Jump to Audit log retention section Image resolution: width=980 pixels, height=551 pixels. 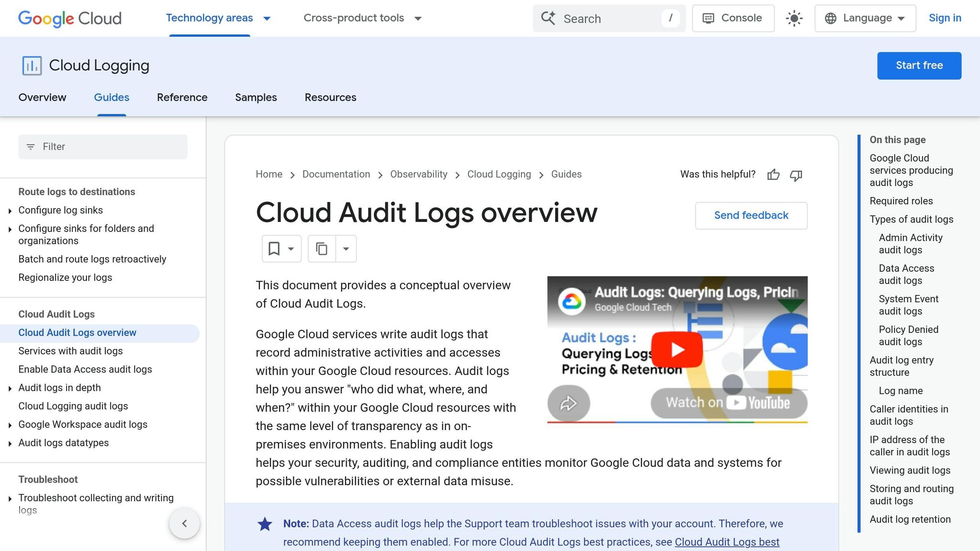point(910,519)
